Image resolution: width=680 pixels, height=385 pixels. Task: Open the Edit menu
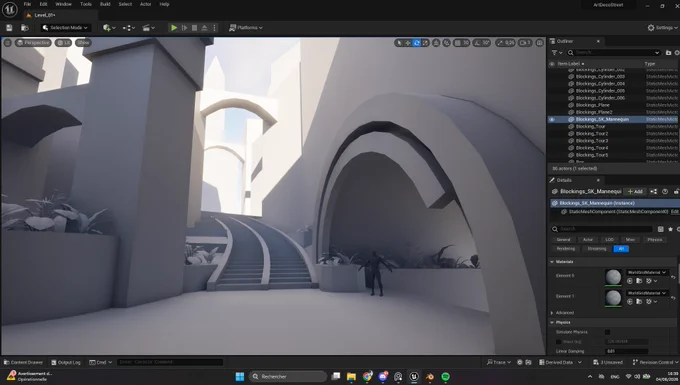click(x=43, y=4)
